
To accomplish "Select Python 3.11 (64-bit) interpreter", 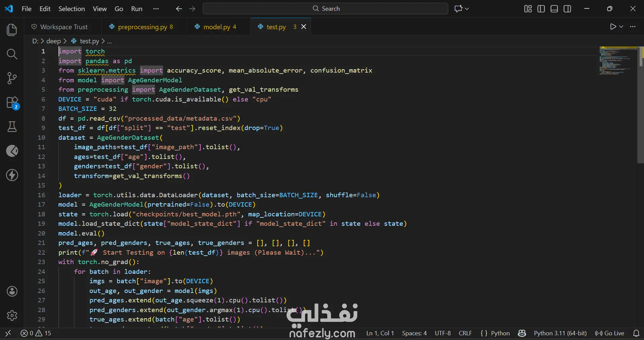I will 560,333.
